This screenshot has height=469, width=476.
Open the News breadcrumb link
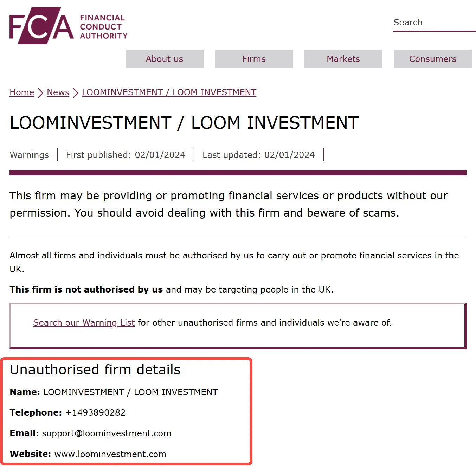pos(58,92)
